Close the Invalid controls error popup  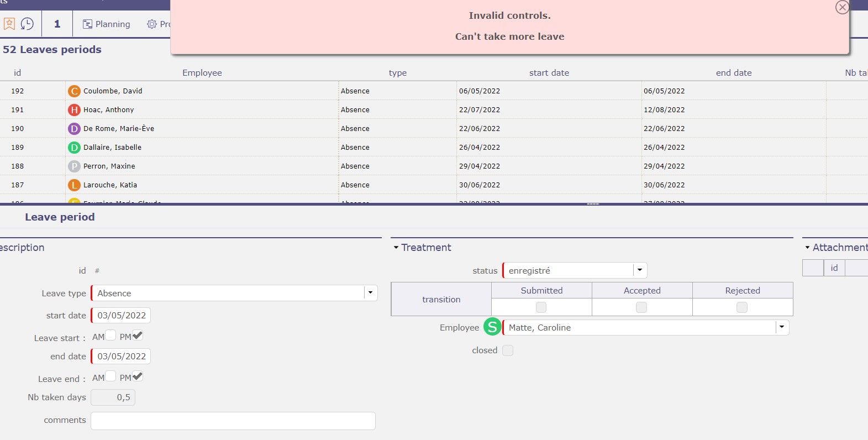(842, 7)
